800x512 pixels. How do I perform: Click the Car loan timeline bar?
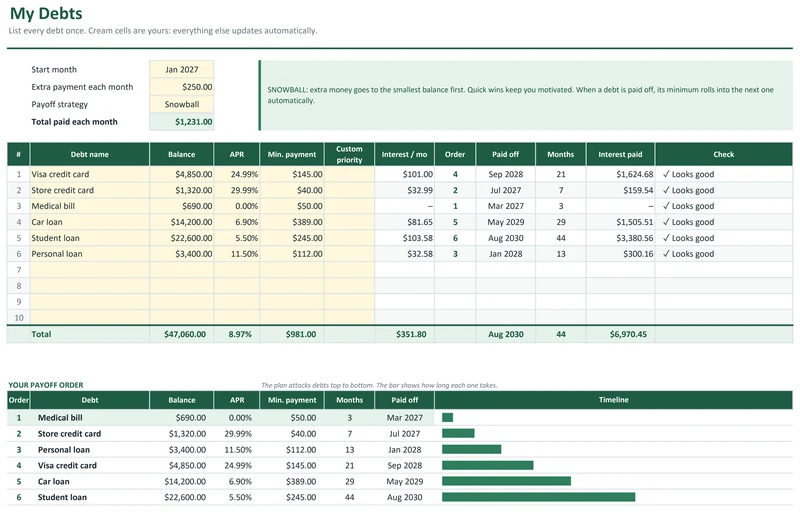pos(506,481)
